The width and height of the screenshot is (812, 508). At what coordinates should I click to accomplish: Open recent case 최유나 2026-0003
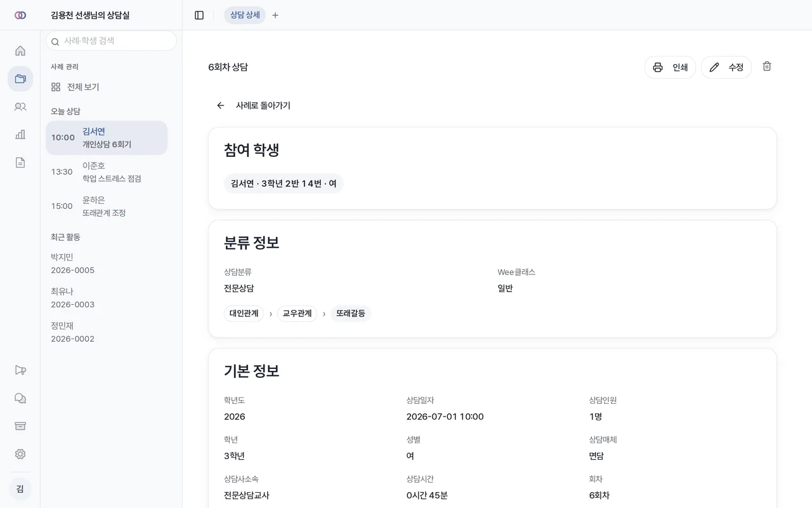[x=107, y=298]
